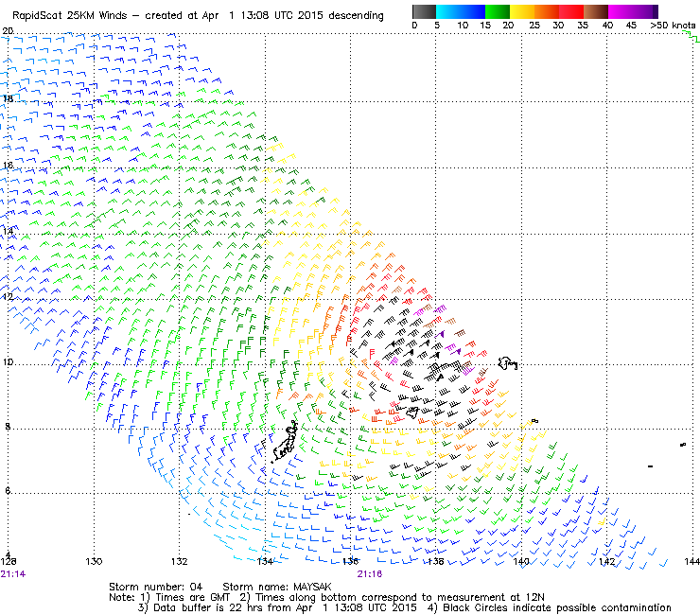
Task: Click the tiny island mark near 144E 7.5N
Action: 683,445
